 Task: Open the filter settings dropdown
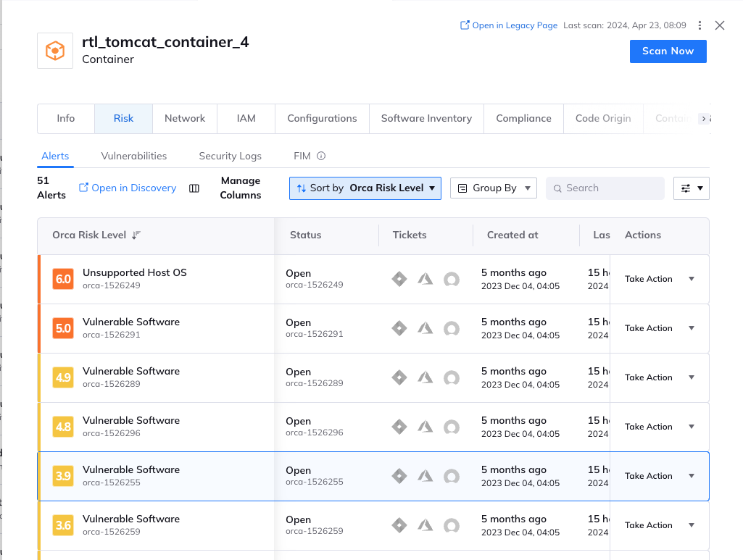pos(691,188)
